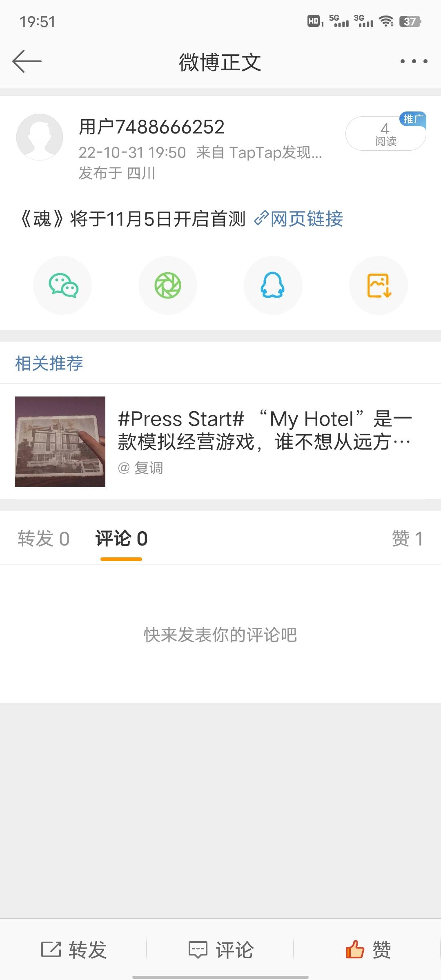
Task: Share post to WeChat friends
Action: click(62, 285)
